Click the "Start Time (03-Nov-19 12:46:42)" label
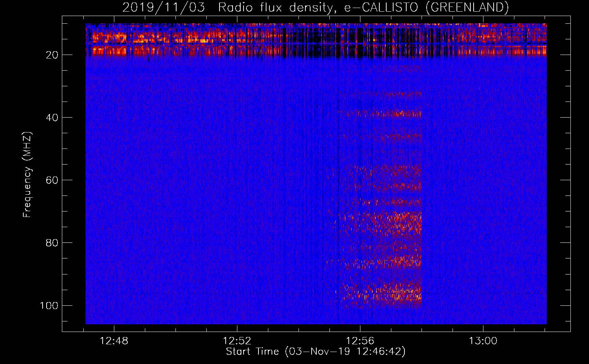The height and width of the screenshot is (364, 589). click(x=316, y=352)
